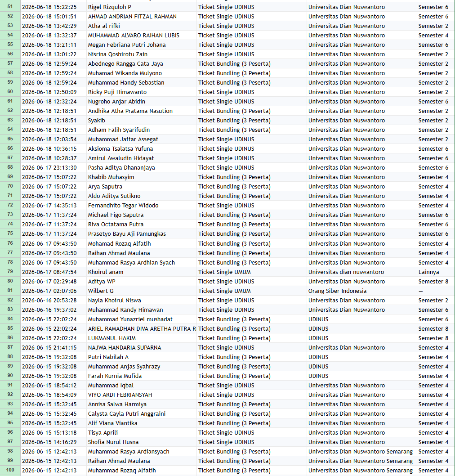Select UDINUS cell in Putri Nabilah A row

(x=361, y=357)
